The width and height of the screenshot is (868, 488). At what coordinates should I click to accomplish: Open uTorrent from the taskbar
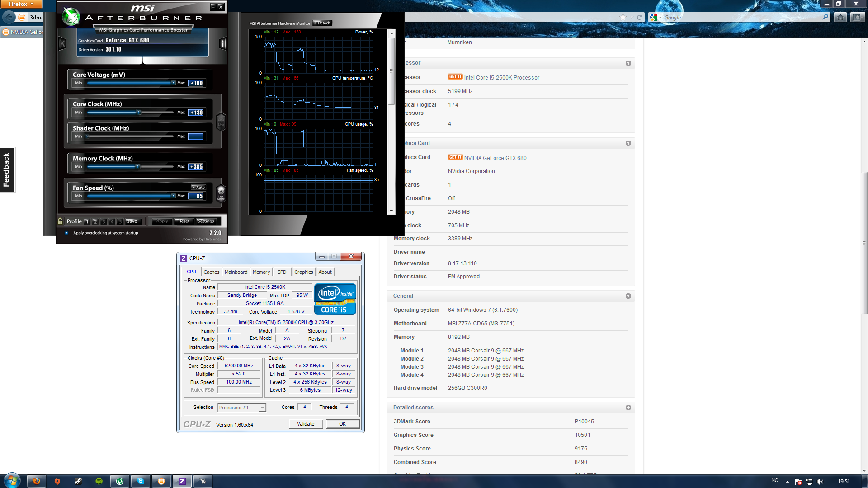pyautogui.click(x=120, y=481)
